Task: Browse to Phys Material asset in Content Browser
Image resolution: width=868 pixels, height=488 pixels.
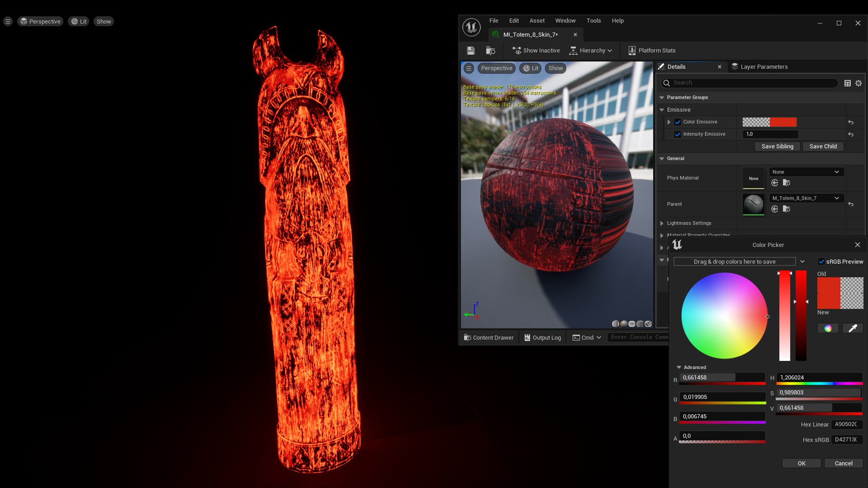Action: tap(787, 183)
